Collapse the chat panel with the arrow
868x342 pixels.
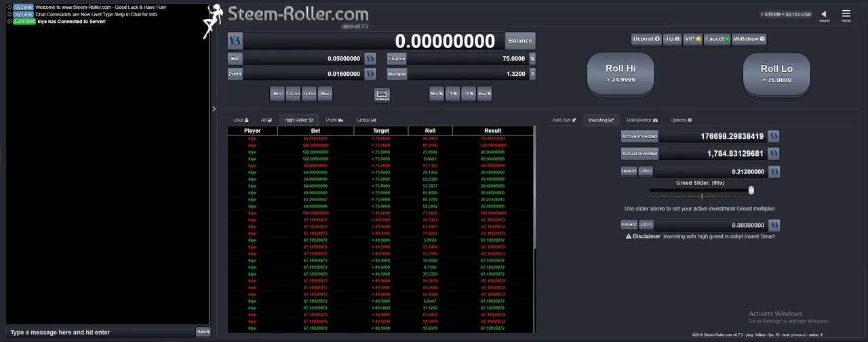pos(214,109)
